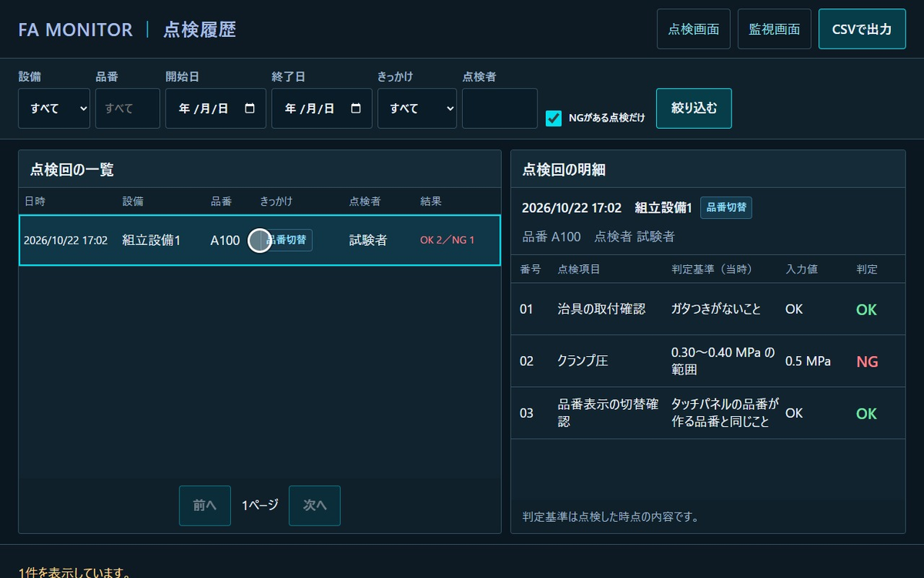Click the ガタつきがないこと criterion text
The height and width of the screenshot is (578, 924).
[x=716, y=309]
